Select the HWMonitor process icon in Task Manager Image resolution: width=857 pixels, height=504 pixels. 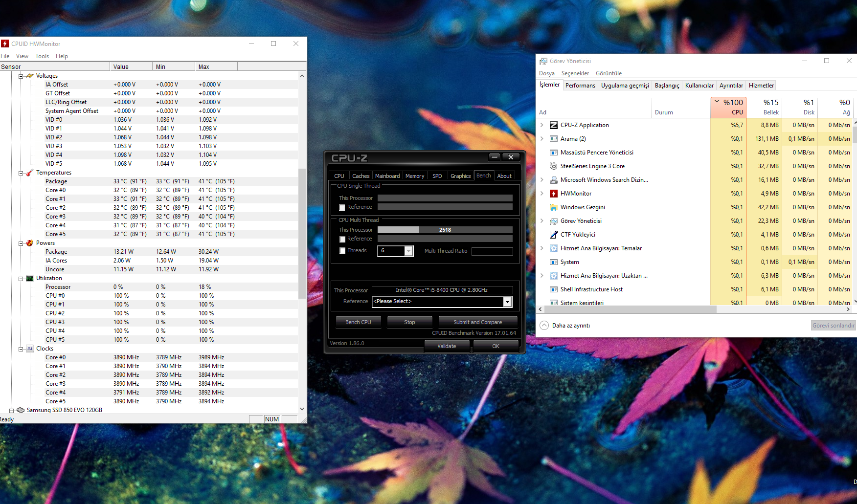554,194
